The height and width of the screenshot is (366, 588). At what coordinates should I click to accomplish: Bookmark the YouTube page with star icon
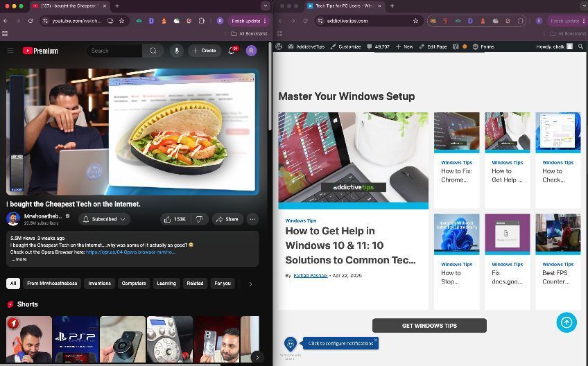coord(121,21)
